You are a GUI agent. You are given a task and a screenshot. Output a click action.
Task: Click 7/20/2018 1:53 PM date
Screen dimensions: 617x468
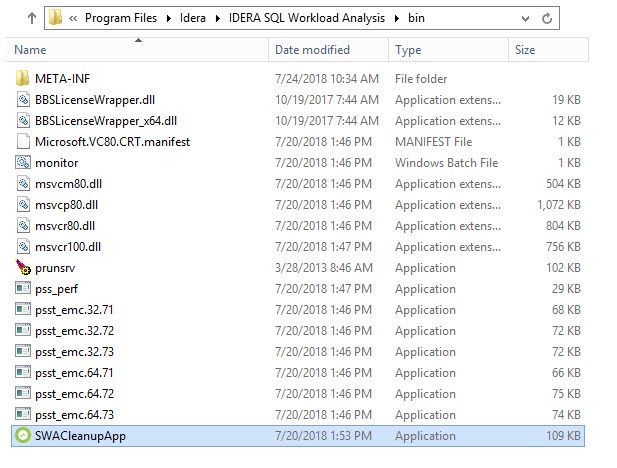point(323,436)
